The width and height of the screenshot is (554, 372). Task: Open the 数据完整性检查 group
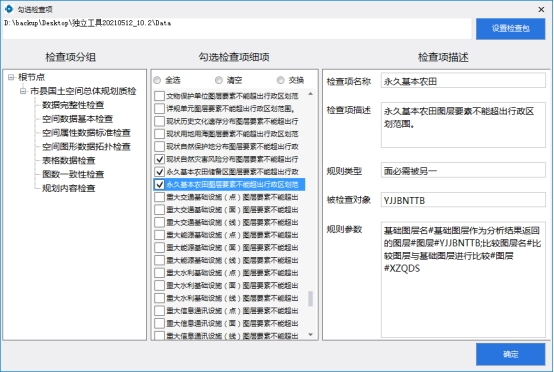tap(73, 105)
